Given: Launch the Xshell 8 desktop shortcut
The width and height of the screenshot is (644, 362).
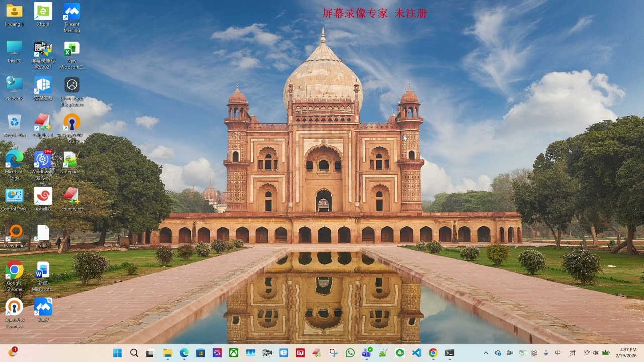Looking at the screenshot, I should (43, 199).
